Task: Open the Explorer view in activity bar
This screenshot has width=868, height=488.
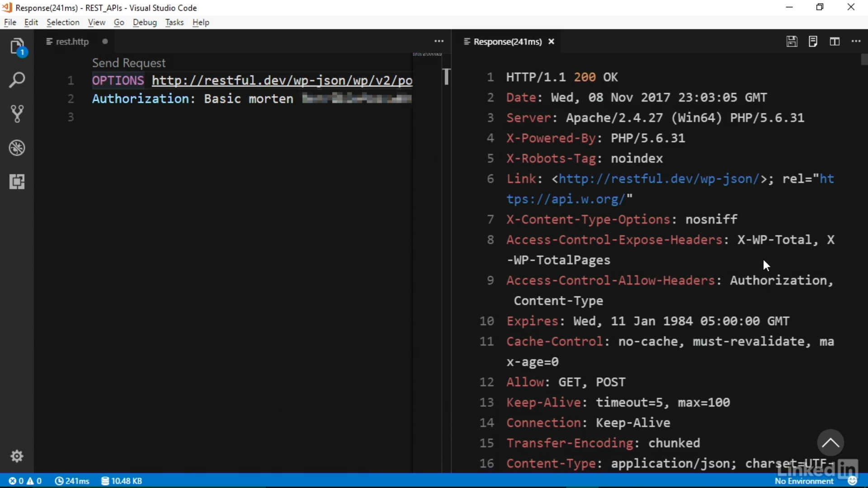Action: [x=17, y=47]
